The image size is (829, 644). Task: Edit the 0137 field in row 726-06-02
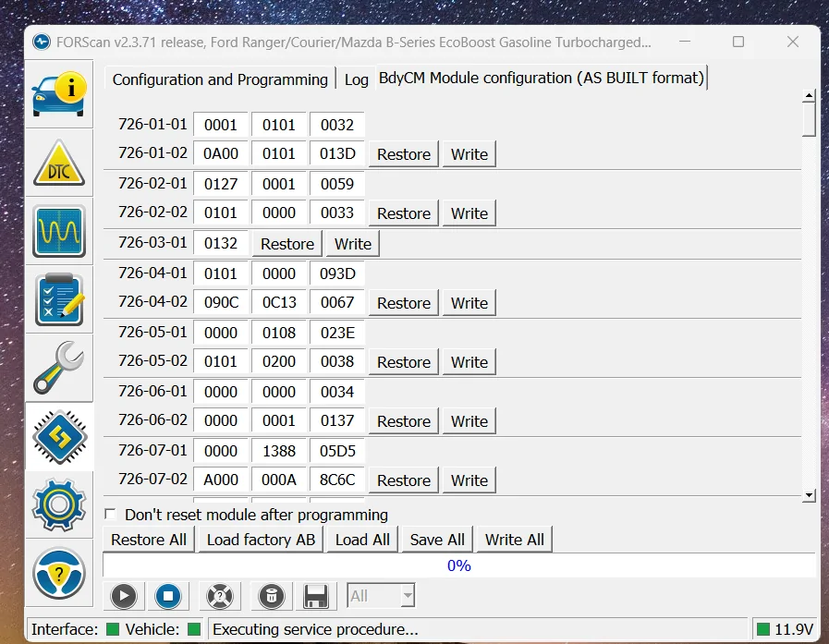pos(337,421)
